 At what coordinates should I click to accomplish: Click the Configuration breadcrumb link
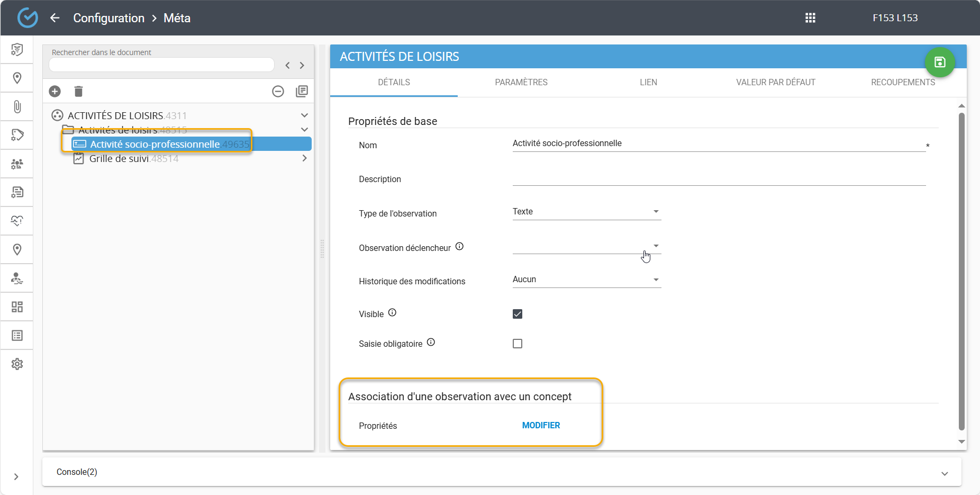point(108,18)
